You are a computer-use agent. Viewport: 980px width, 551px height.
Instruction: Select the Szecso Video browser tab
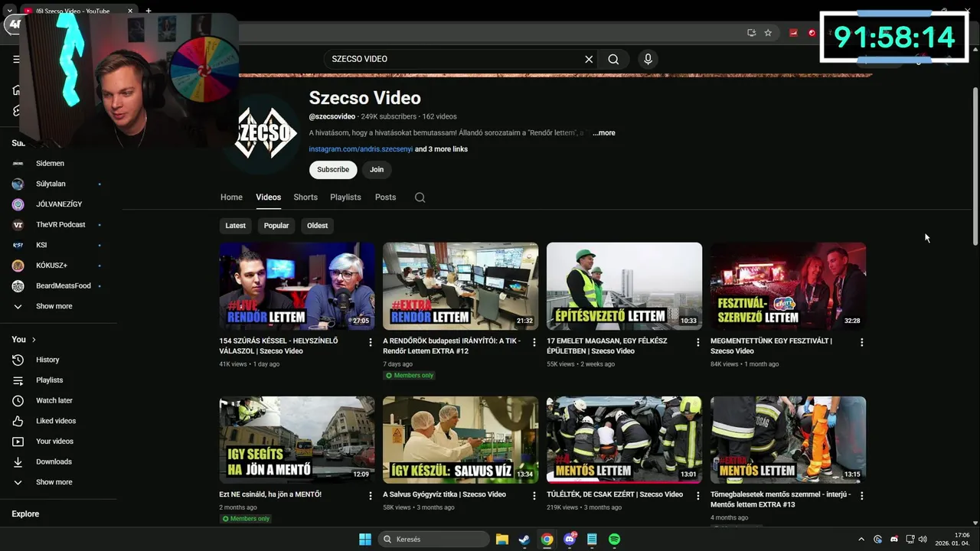pyautogui.click(x=77, y=11)
